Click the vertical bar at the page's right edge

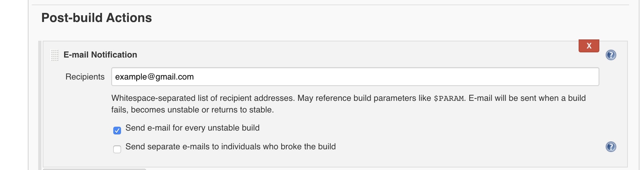[639, 85]
